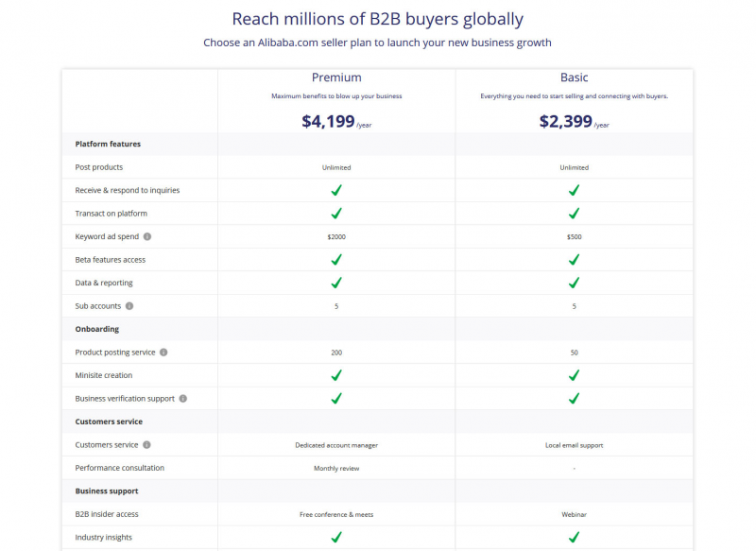Click Premium checkmark for Receive & respond to inquiries
The width and height of the screenshot is (756, 551).
pyautogui.click(x=336, y=190)
